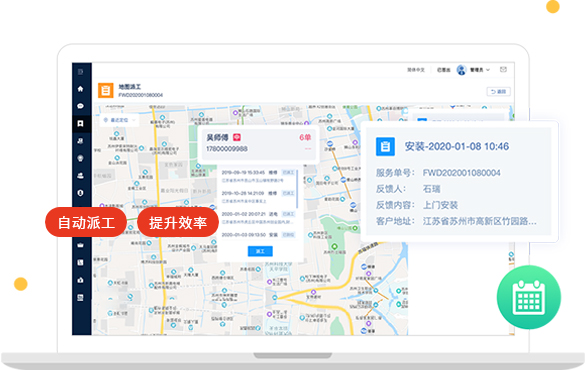Select the highlighted bookmark sidebar icon
Screen dimensions: 585x370
[81, 123]
